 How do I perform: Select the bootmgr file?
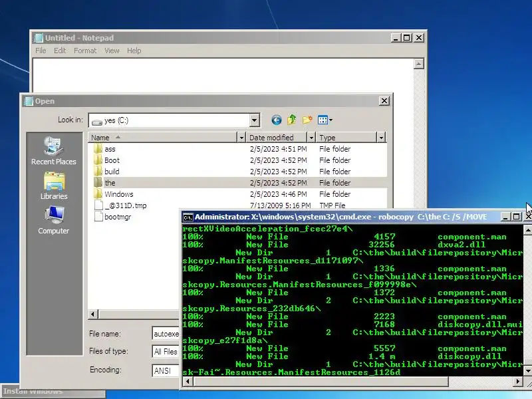pyautogui.click(x=118, y=217)
